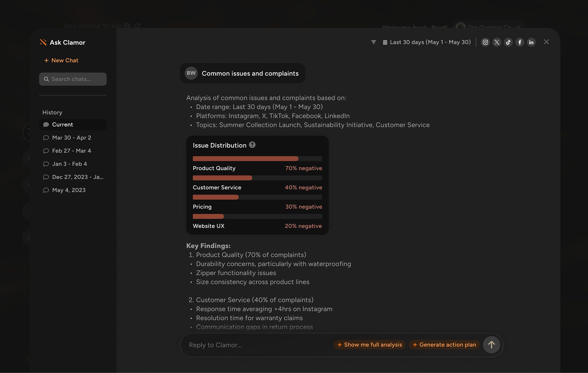Toggle the TikTok platform filter
Image resolution: width=588 pixels, height=373 pixels.
(508, 42)
